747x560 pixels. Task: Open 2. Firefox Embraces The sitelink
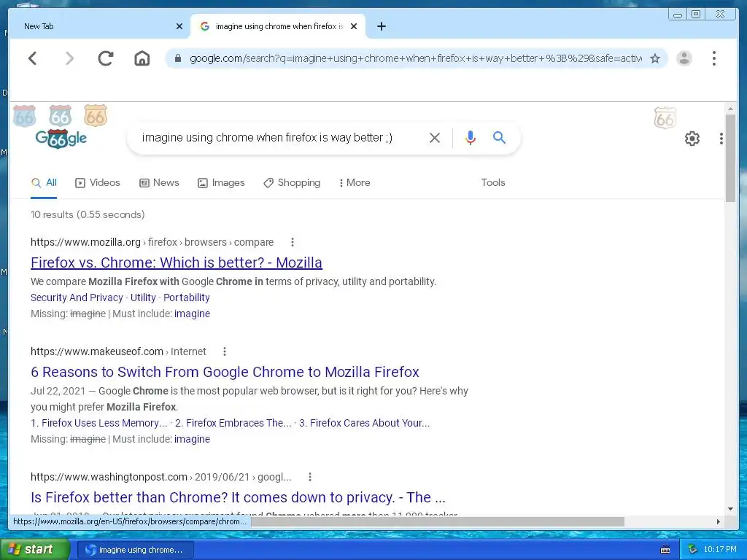233,423
